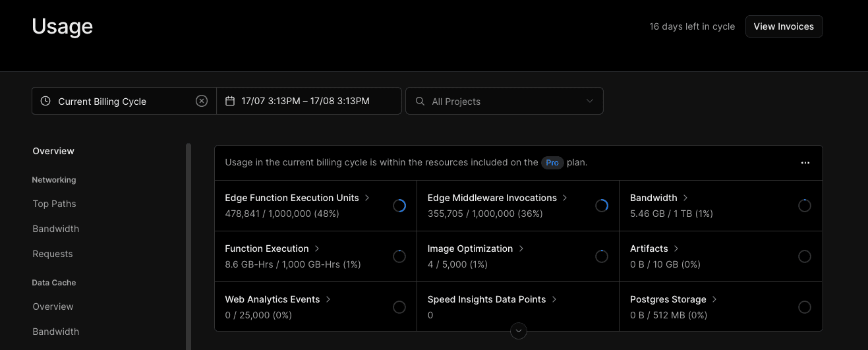Open Image Optimization details chevron
This screenshot has height=350, width=868.
point(521,248)
